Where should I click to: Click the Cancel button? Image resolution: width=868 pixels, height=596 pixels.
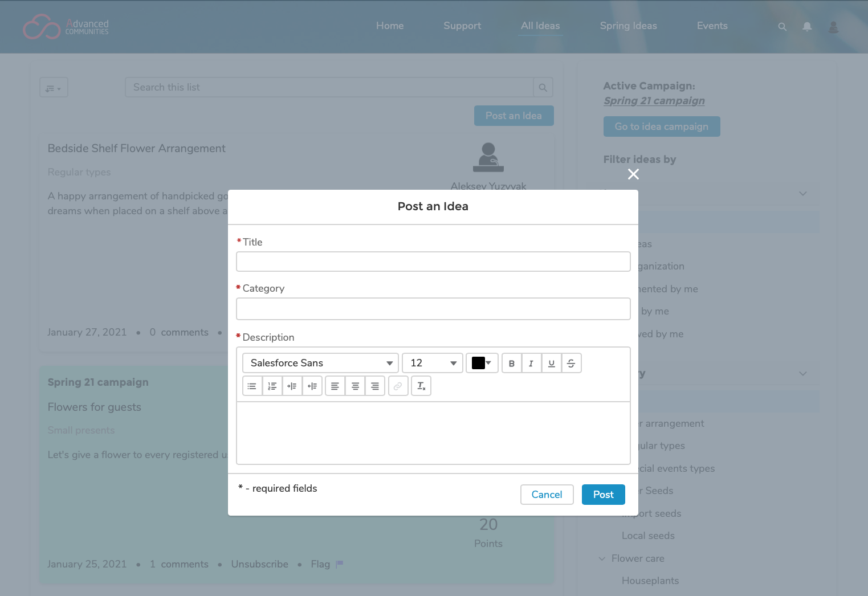coord(547,495)
